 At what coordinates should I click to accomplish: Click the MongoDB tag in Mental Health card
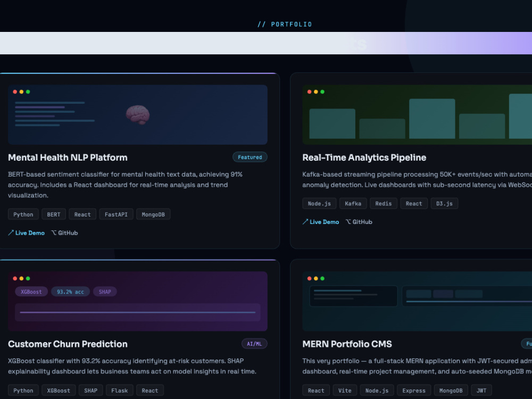tap(153, 214)
